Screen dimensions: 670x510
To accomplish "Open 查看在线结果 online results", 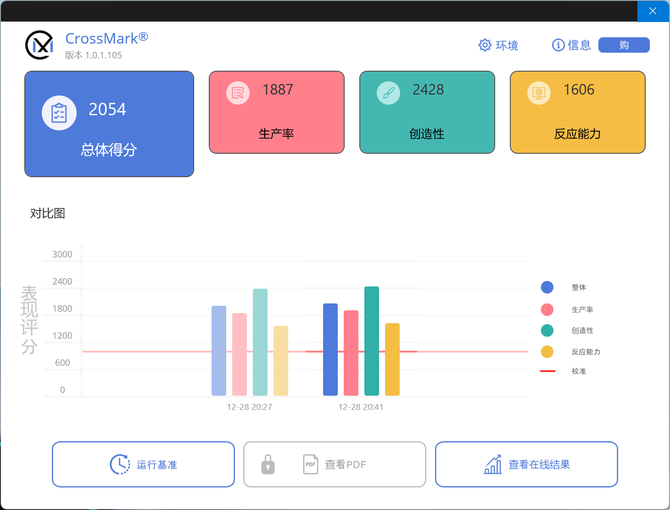I will (x=526, y=465).
